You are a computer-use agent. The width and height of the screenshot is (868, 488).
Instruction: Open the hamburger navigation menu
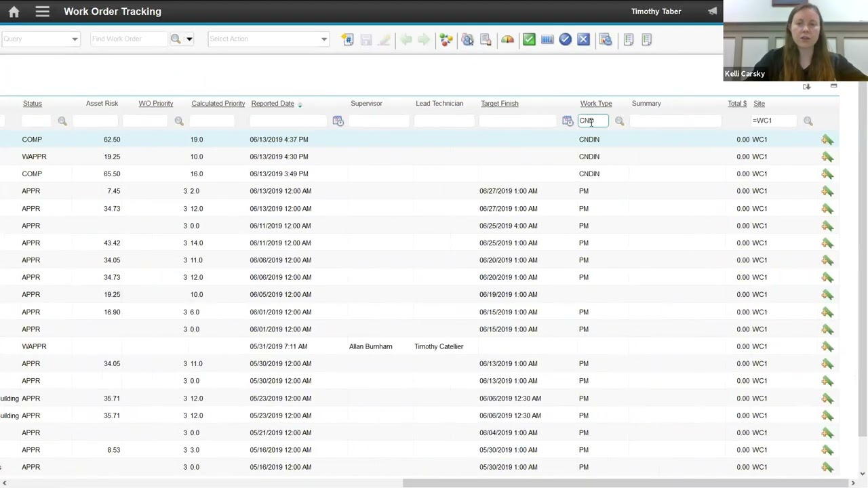(x=42, y=12)
